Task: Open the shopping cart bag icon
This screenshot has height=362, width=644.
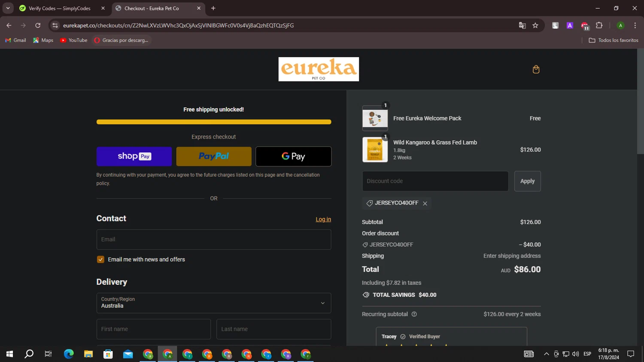Action: tap(536, 69)
